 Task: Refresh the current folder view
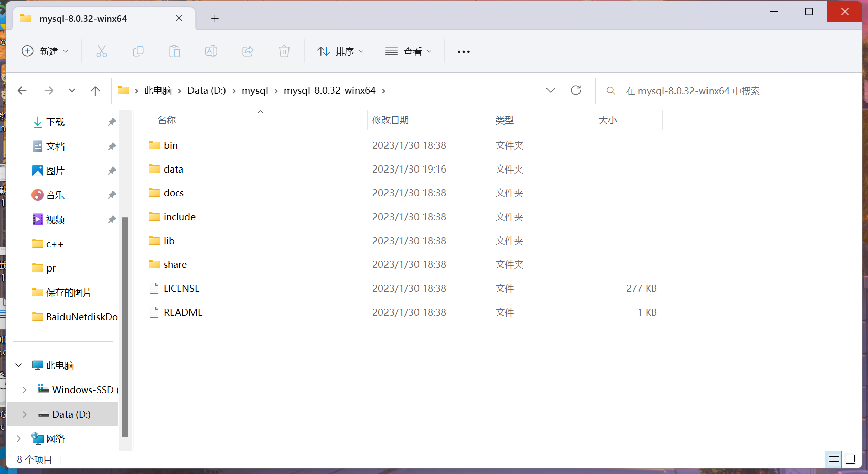point(575,90)
